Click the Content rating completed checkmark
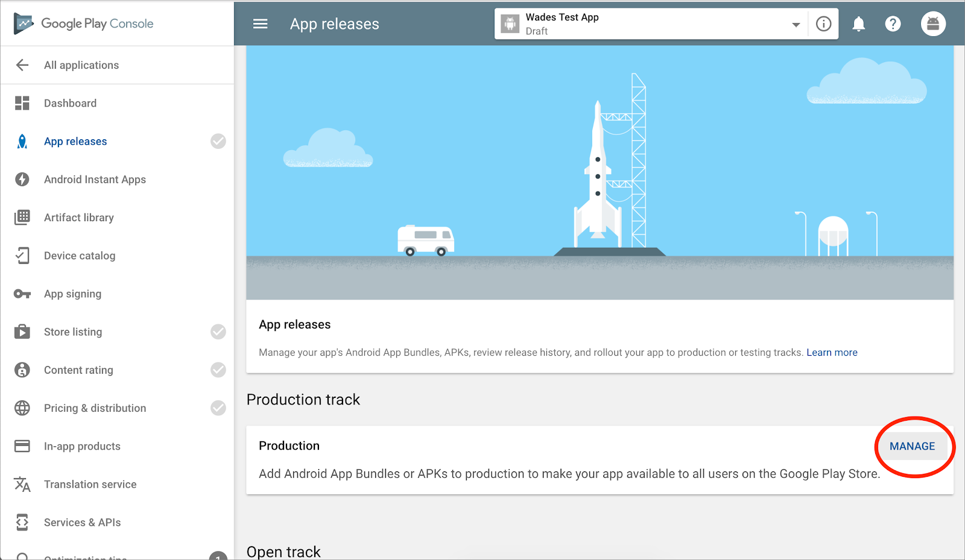The height and width of the screenshot is (560, 965). (x=218, y=370)
